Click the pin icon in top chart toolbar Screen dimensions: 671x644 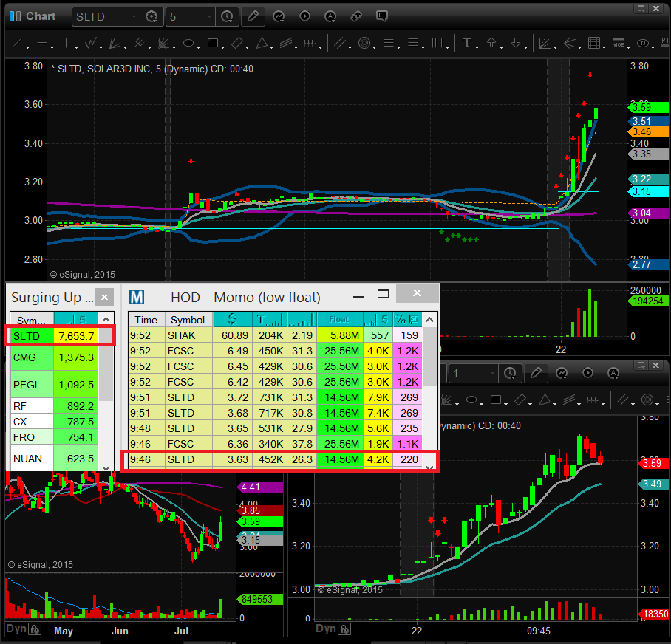click(x=356, y=16)
